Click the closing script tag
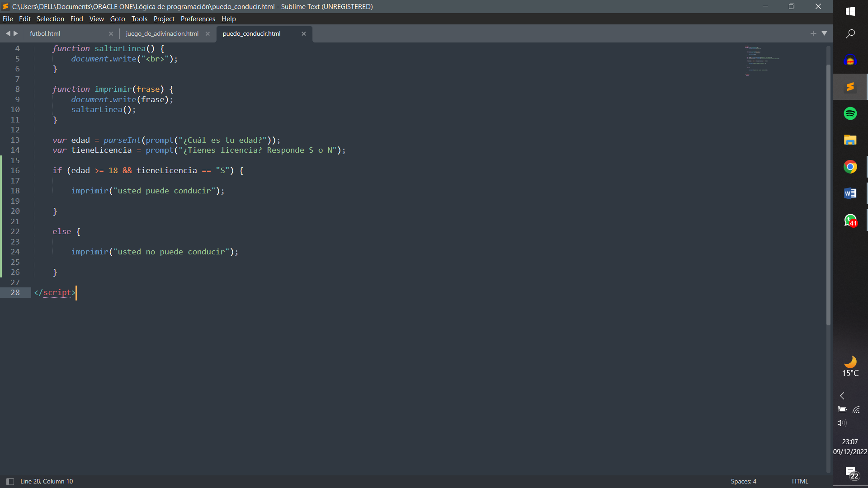The image size is (868, 488). (x=55, y=293)
